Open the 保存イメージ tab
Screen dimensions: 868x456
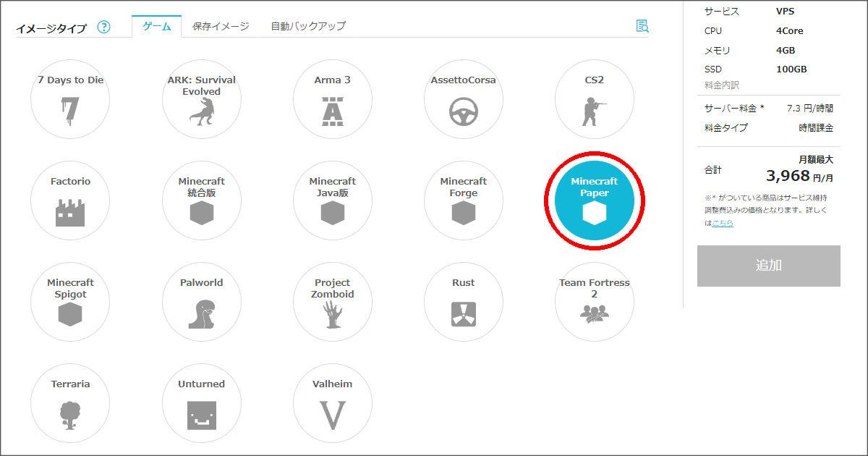[221, 26]
